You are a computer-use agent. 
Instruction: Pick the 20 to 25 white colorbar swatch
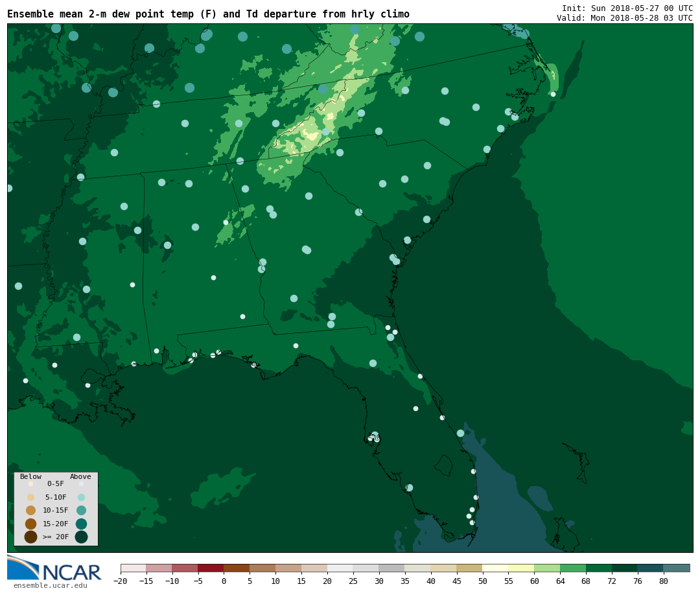tap(340, 568)
